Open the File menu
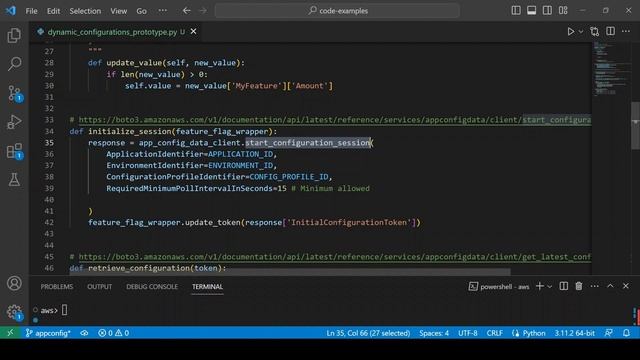 click(x=31, y=11)
